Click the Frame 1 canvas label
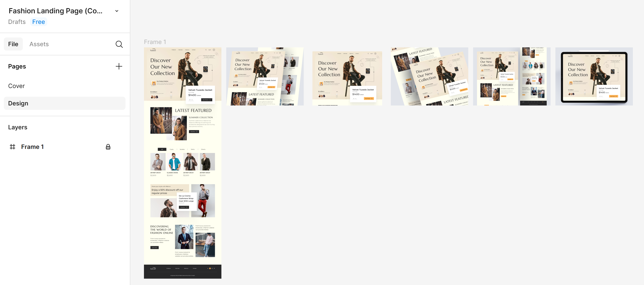This screenshot has width=644, height=285. click(155, 42)
